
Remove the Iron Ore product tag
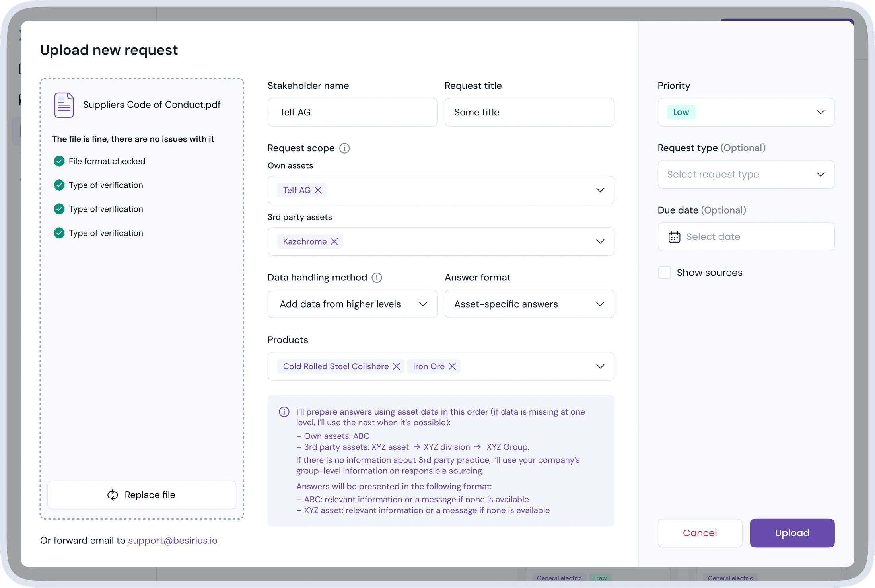click(452, 366)
